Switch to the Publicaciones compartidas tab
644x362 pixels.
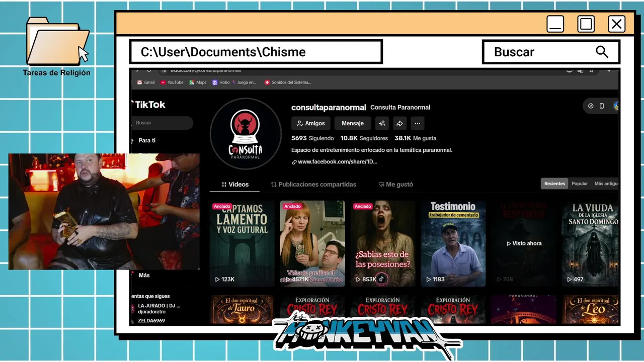coord(313,185)
